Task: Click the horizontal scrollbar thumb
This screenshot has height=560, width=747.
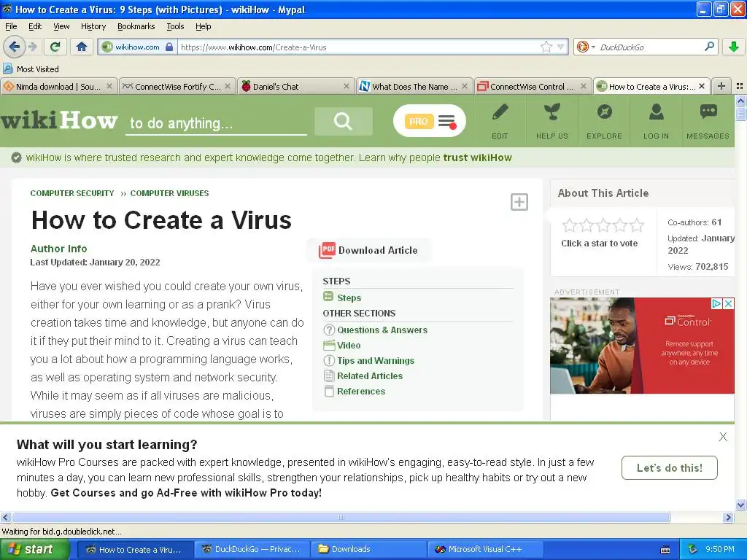Action: [x=341, y=517]
